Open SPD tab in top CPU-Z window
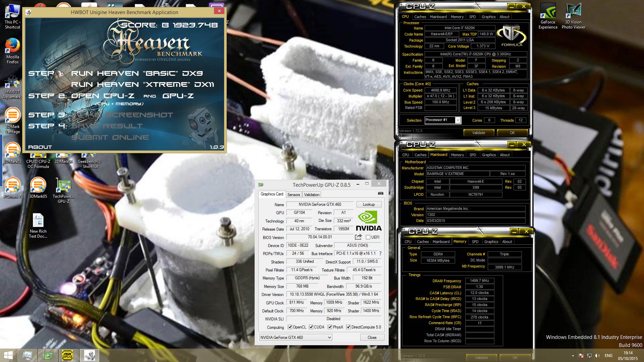The image size is (644, 362). click(x=472, y=17)
